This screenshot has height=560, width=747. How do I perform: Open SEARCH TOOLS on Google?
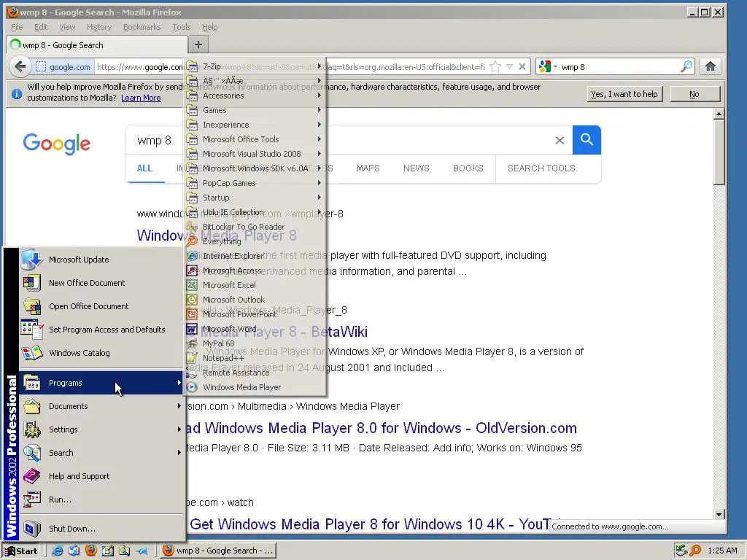click(542, 168)
